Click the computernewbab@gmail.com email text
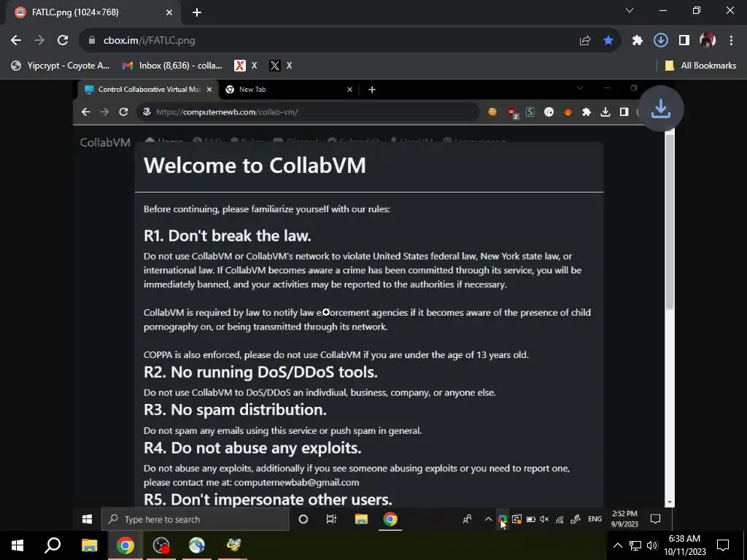 pyautogui.click(x=297, y=483)
